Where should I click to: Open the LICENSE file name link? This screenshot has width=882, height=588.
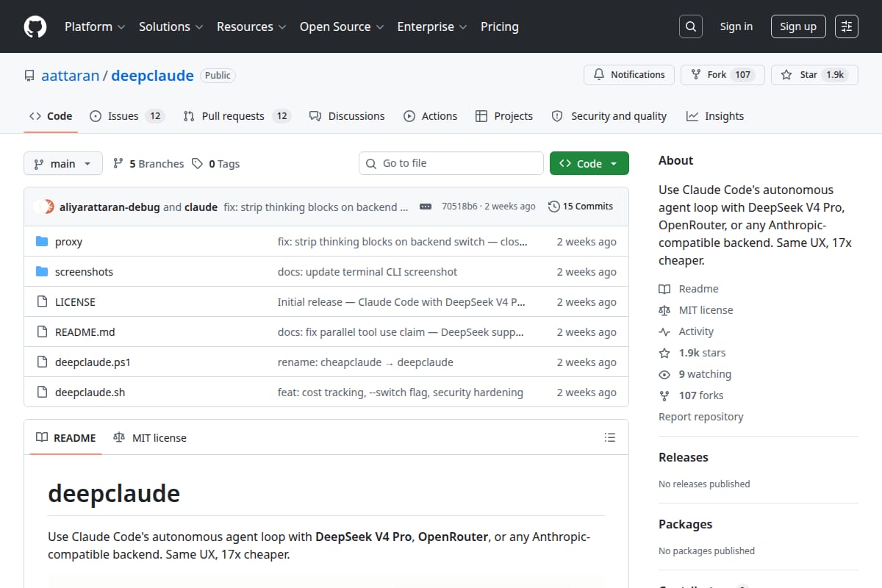tap(75, 302)
